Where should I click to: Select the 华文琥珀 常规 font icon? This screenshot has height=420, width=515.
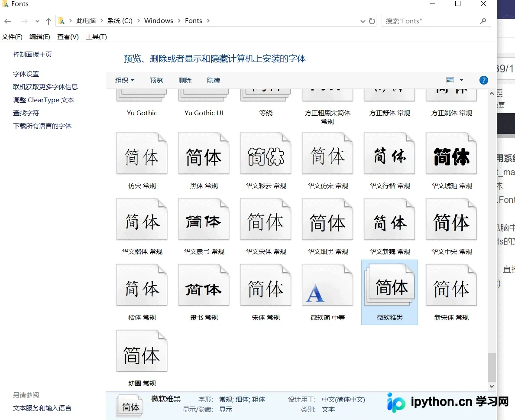click(451, 153)
